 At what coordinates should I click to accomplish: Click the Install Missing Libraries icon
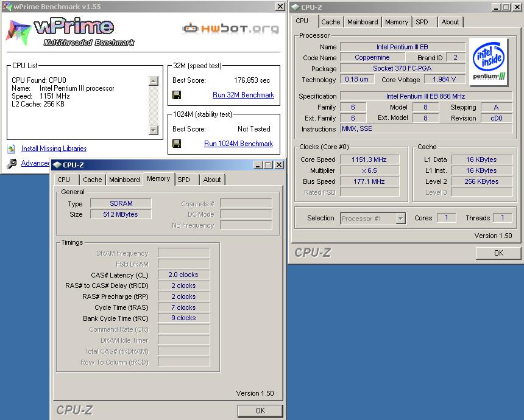click(12, 149)
